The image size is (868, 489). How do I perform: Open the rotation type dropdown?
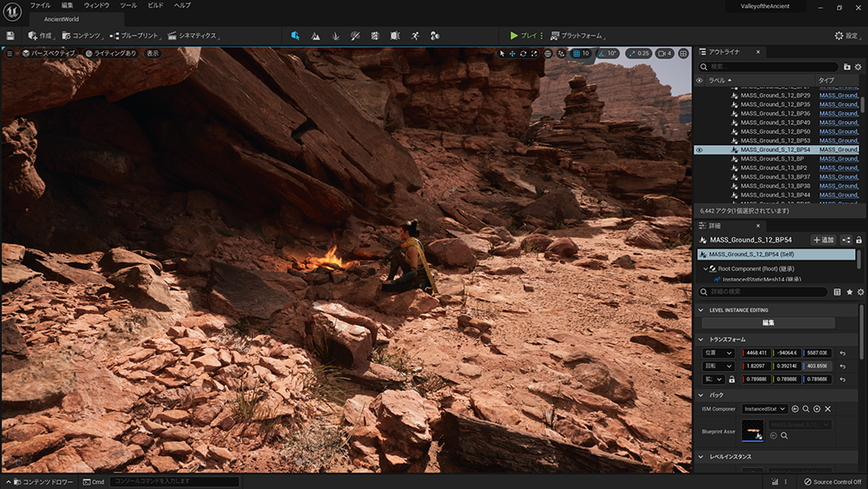(718, 366)
